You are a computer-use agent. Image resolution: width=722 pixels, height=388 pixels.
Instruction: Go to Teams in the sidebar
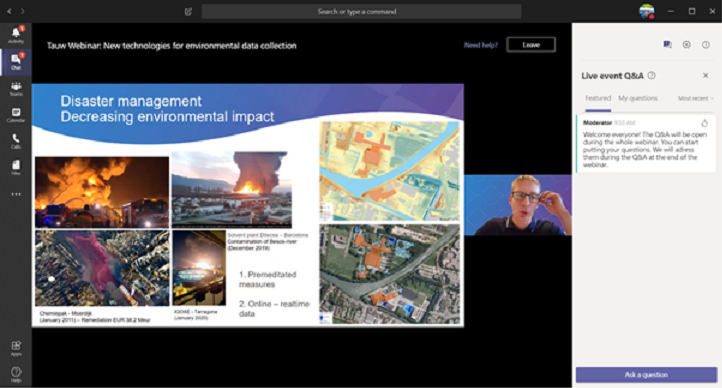(16, 88)
